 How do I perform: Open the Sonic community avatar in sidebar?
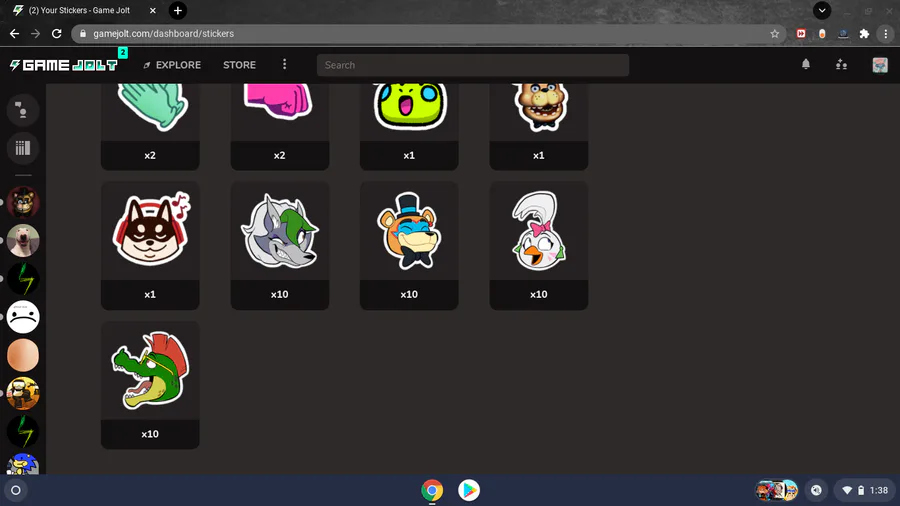23,464
